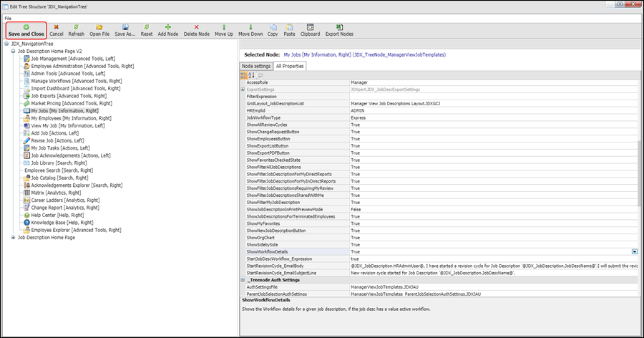Switch property grid to Alphabetical sort
Viewport: 644px width, 338px height.
[x=251, y=74]
